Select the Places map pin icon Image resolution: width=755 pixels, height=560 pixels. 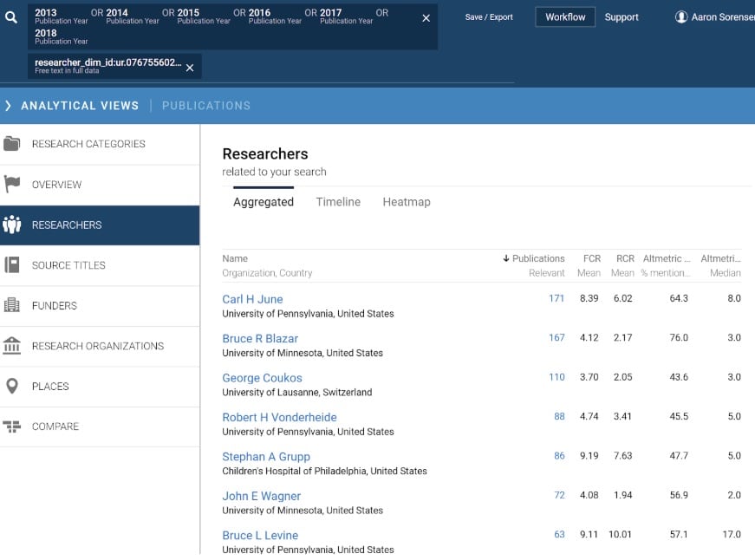pyautogui.click(x=12, y=386)
